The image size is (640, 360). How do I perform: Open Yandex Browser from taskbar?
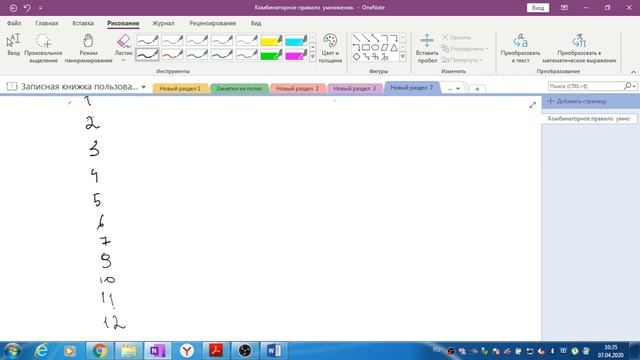click(x=187, y=351)
